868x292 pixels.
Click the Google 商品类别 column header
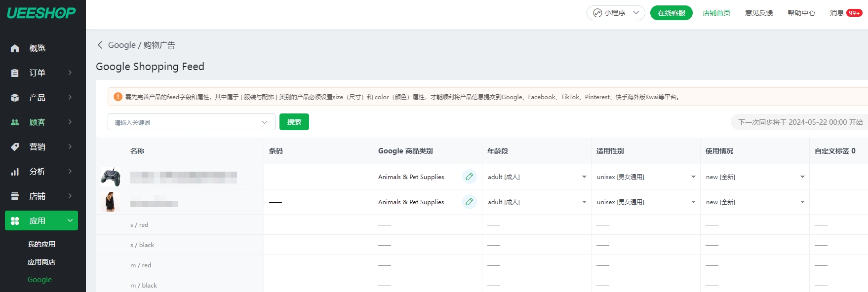click(x=405, y=151)
